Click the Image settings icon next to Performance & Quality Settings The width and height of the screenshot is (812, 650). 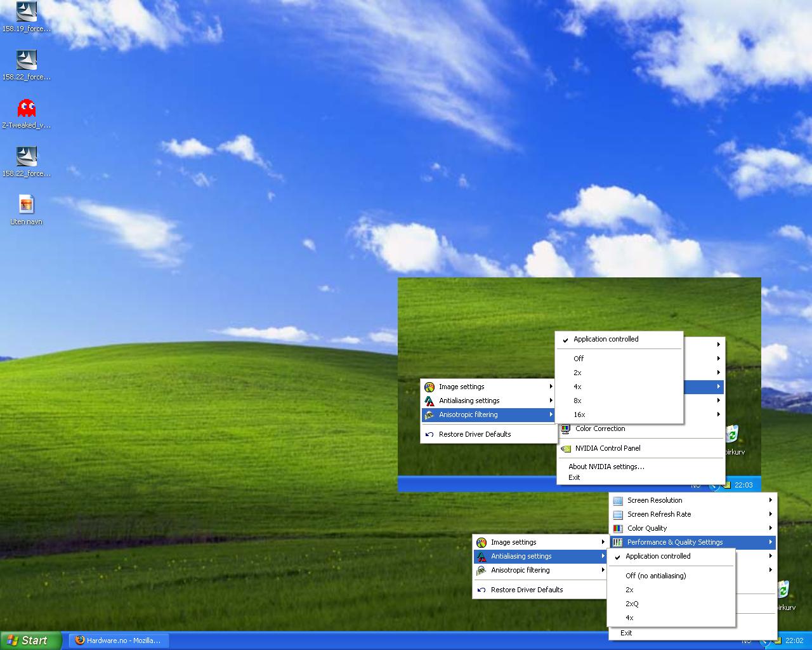[481, 542]
